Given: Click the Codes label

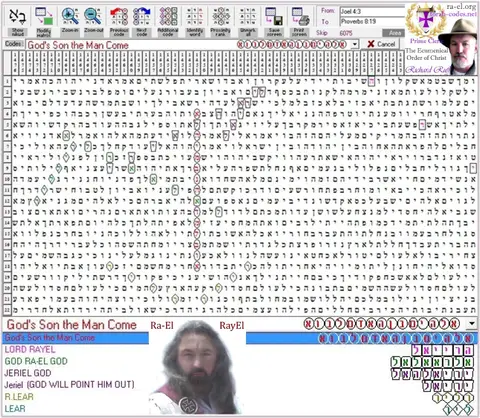Looking at the screenshot, I should 14,44.
